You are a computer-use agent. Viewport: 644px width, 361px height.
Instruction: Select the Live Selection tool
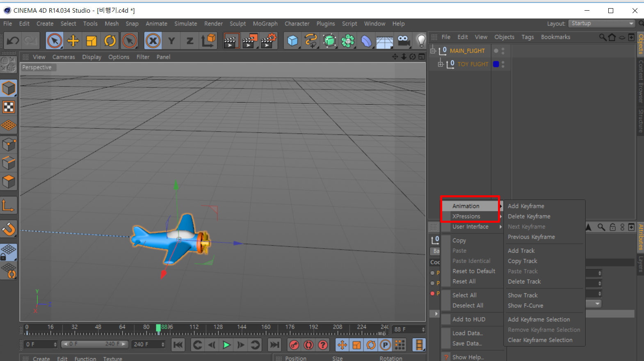[x=55, y=41]
